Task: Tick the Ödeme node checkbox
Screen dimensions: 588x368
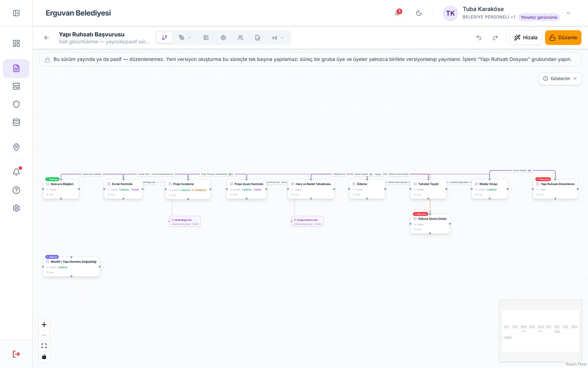Action: click(354, 184)
